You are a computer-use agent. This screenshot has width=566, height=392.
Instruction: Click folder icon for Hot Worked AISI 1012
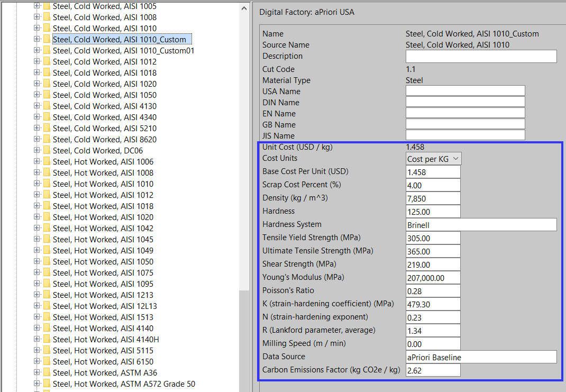point(47,195)
